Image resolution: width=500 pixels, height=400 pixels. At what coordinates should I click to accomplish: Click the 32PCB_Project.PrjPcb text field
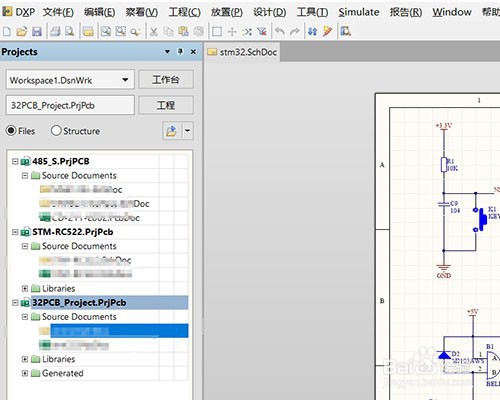point(70,105)
